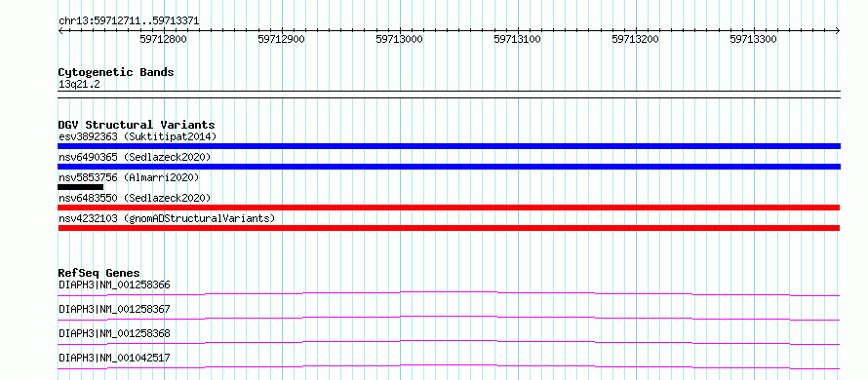Click the chr13:59712711..59713371 region label
The width and height of the screenshot is (868, 380).
(x=129, y=21)
